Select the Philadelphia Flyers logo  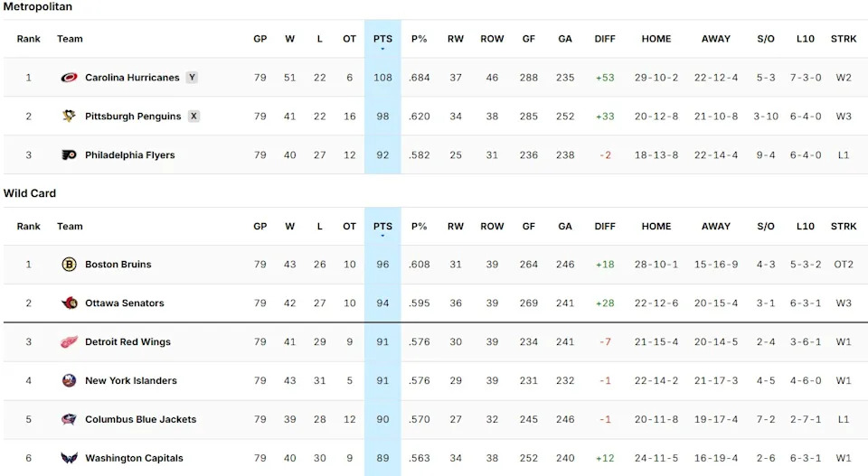(x=69, y=155)
